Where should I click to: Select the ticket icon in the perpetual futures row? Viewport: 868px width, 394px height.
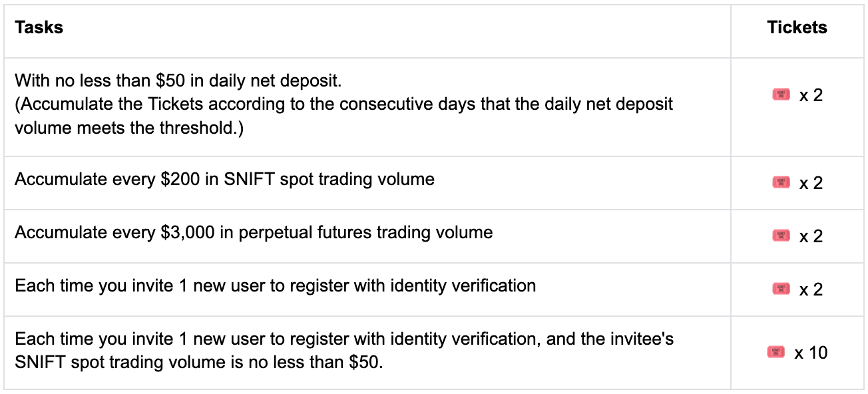[x=781, y=235]
